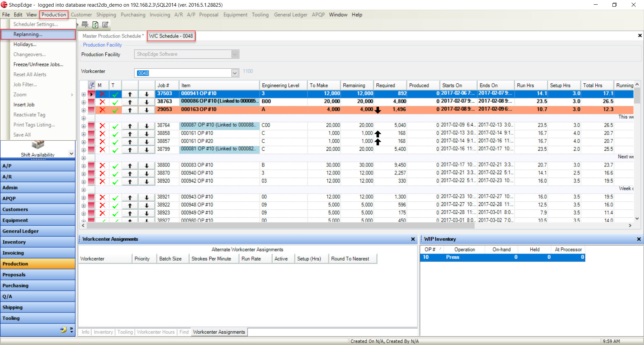Open the Purchasing navigation section
This screenshot has height=345, width=644.
coord(38,285)
